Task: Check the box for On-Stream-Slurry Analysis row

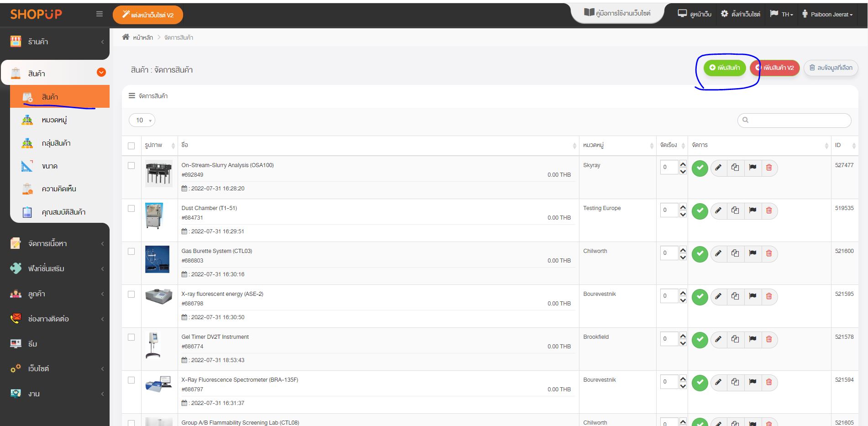Action: (132, 166)
